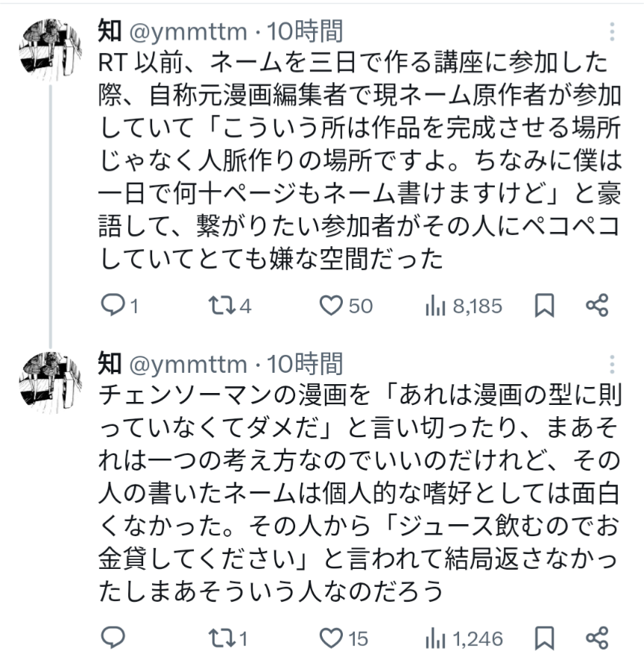644x654 pixels.
Task: Open more options menu on second tweet
Action: 612,365
